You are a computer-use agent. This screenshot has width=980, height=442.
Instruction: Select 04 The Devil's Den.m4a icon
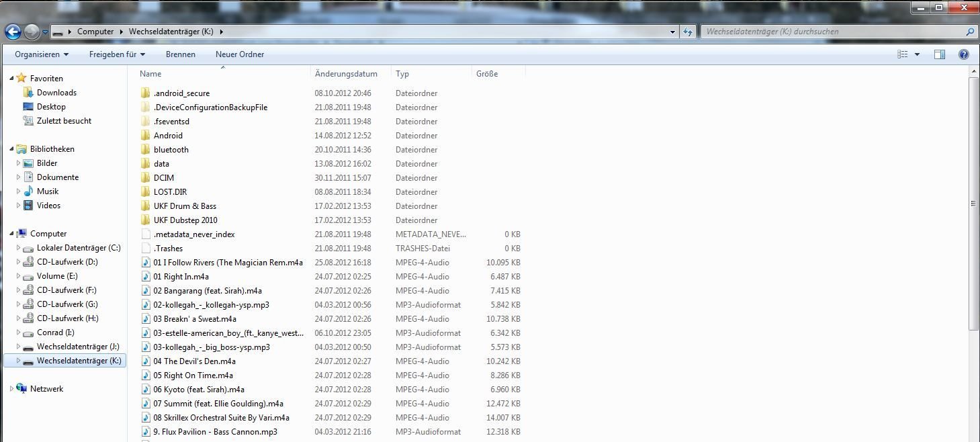tap(146, 361)
